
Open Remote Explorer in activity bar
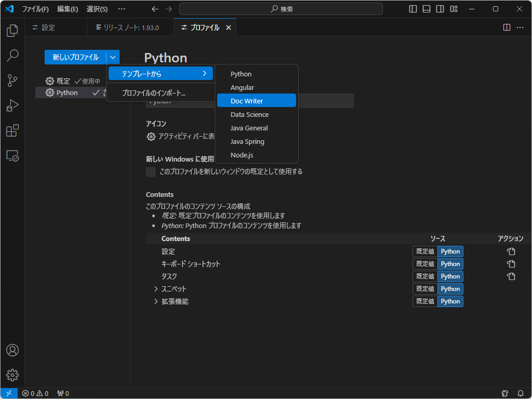point(12,156)
